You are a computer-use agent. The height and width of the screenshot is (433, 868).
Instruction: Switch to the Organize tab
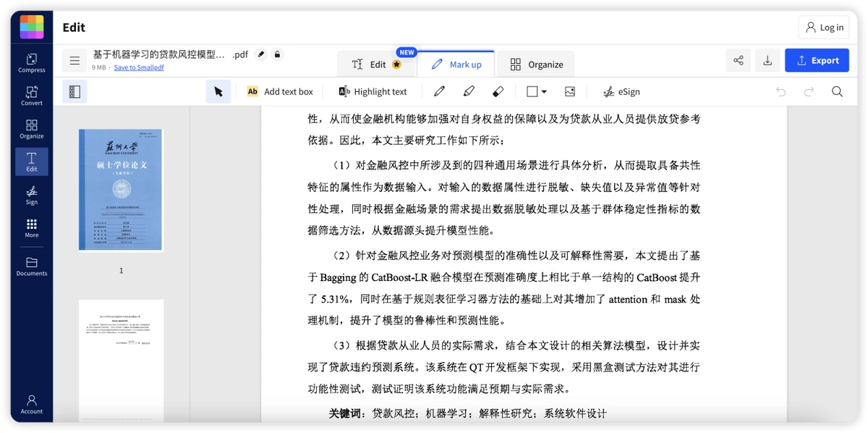pos(536,64)
